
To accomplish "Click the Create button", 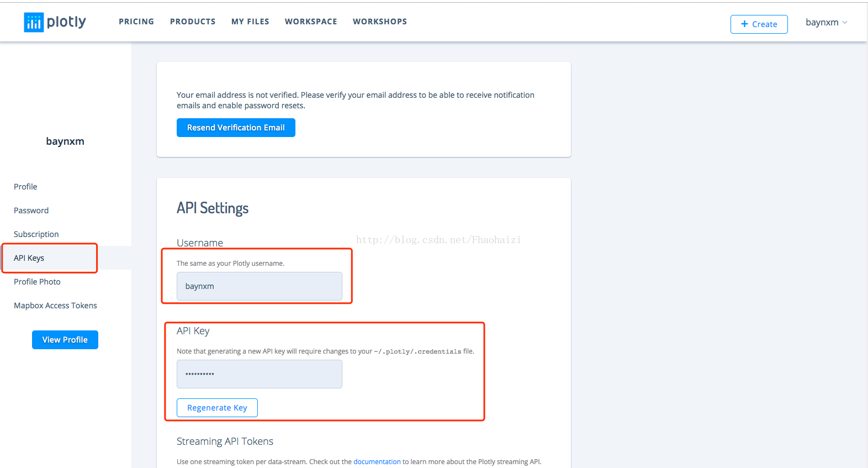I will 759,24.
